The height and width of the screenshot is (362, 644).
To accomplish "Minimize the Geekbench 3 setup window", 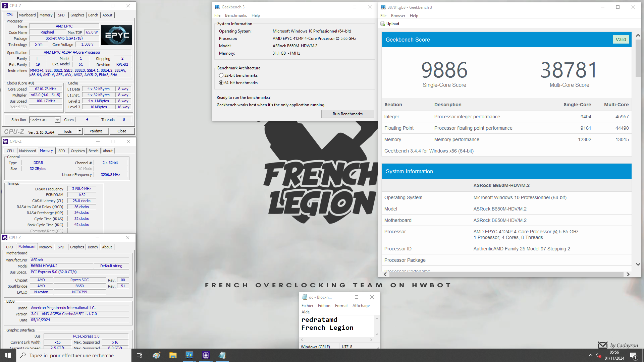I will pos(339,7).
